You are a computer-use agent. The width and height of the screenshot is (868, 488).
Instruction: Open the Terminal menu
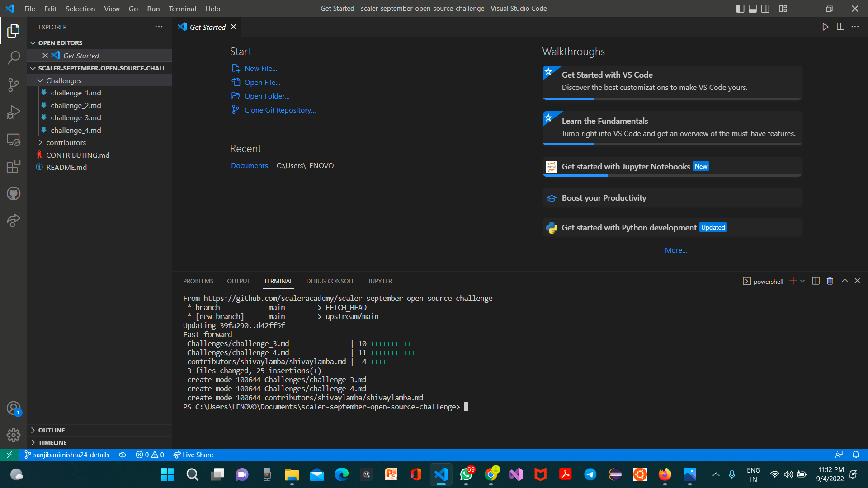pyautogui.click(x=182, y=9)
